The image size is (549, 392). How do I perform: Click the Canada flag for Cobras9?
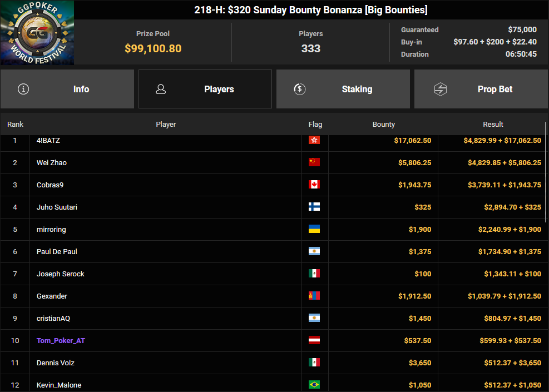point(314,185)
